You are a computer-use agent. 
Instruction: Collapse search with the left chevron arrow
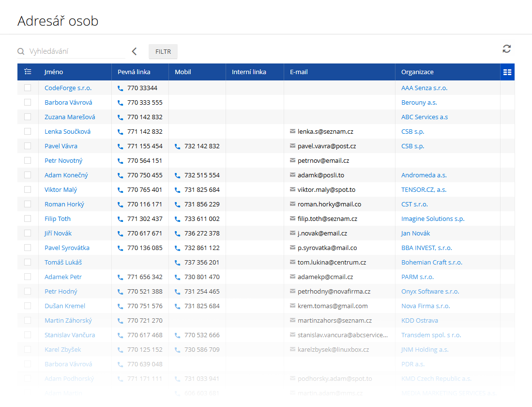[134, 51]
